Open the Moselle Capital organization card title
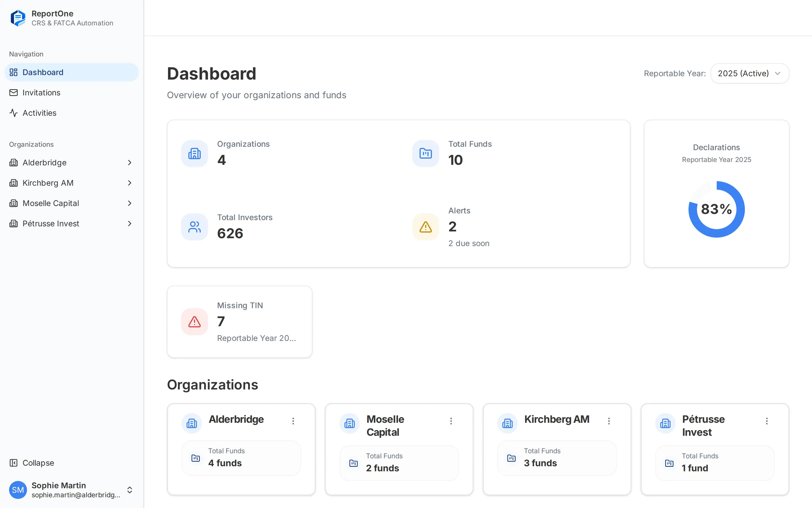 (385, 426)
